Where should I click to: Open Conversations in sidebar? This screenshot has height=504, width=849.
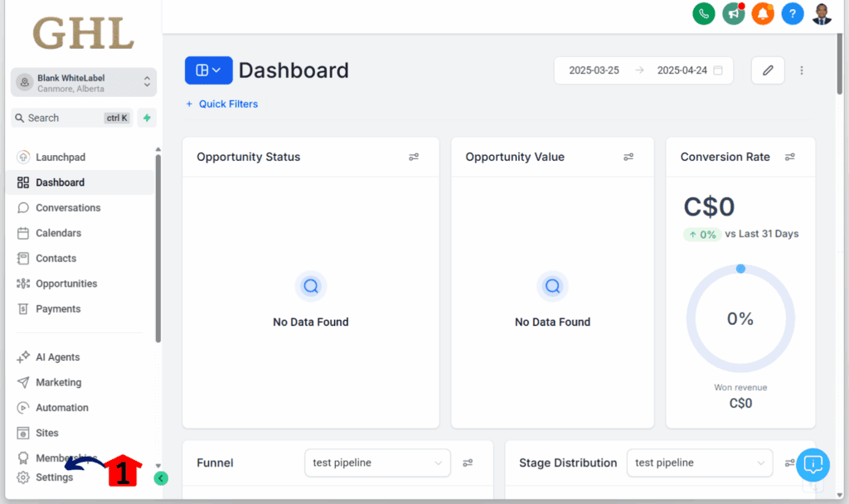coord(80,208)
